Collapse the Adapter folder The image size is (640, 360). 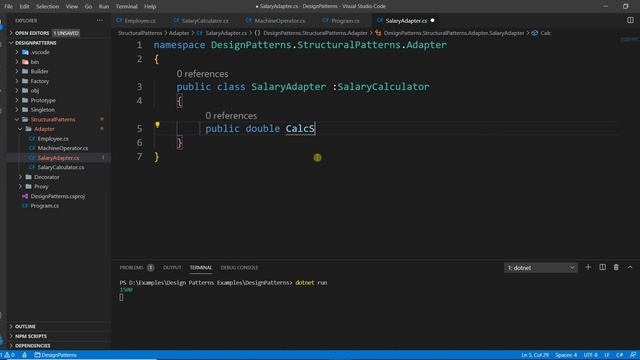(x=44, y=129)
